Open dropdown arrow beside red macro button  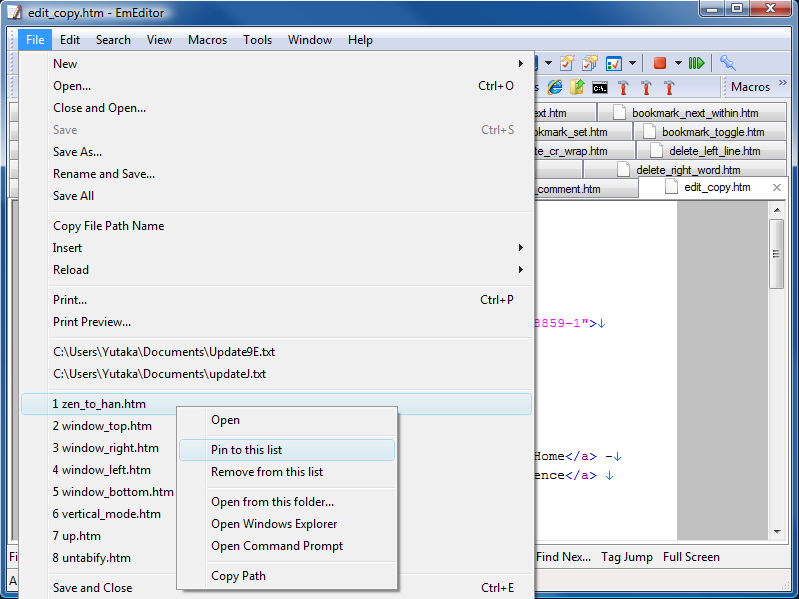tap(678, 63)
